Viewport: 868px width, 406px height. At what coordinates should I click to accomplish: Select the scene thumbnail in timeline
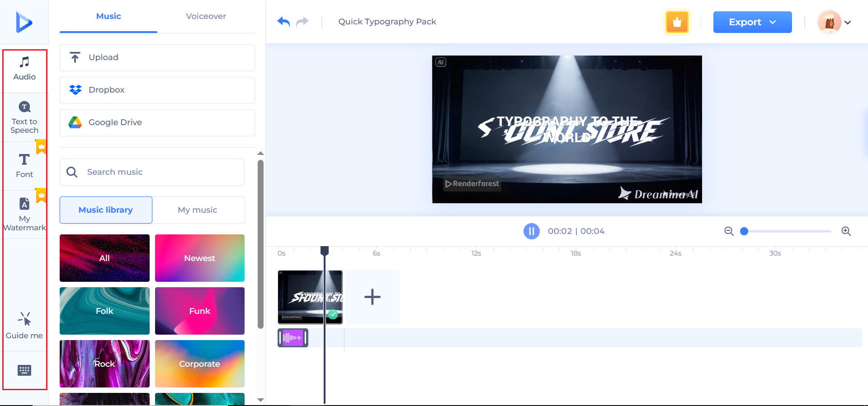[310, 297]
